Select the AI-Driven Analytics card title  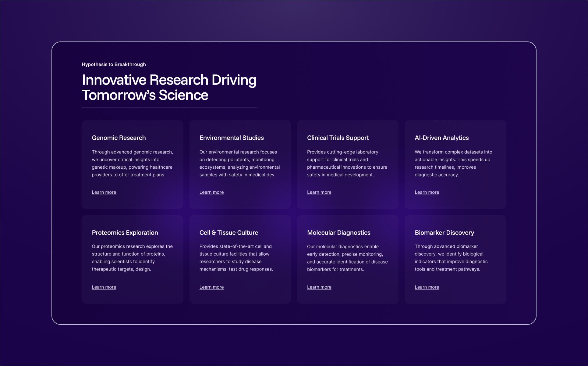[441, 138]
